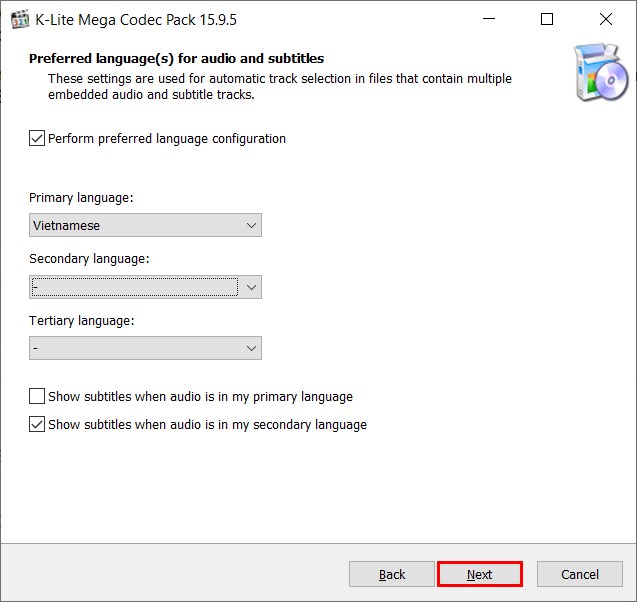Uncheck Perform preferred language configuration
Viewport: 637px width, 602px height.
37,138
